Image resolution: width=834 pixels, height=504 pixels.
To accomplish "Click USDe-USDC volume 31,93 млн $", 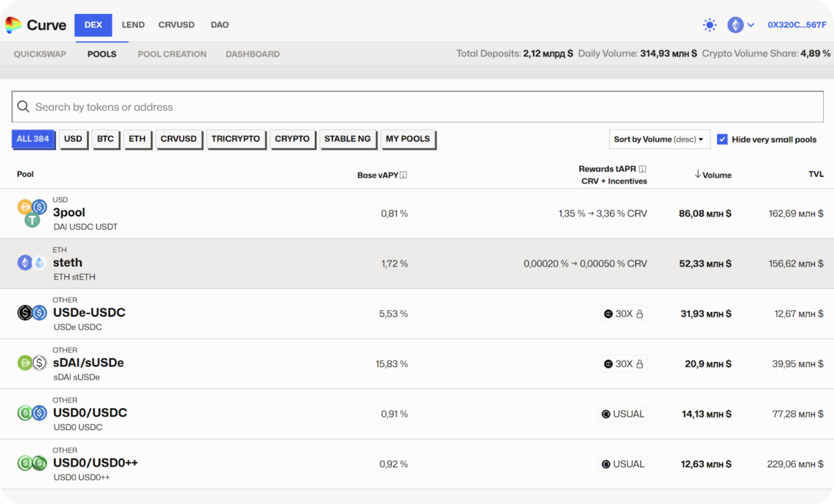I will [706, 314].
